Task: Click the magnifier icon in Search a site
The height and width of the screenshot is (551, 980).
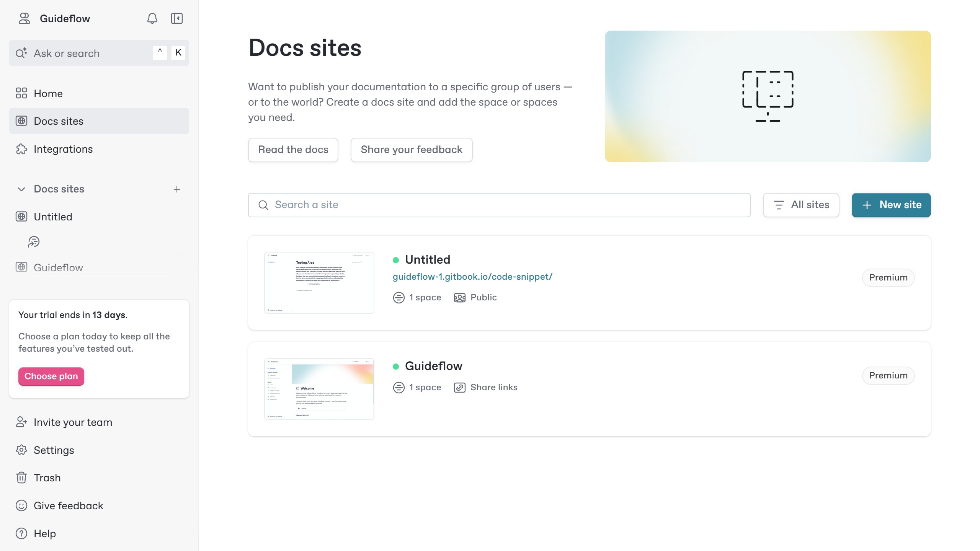Action: click(x=263, y=205)
